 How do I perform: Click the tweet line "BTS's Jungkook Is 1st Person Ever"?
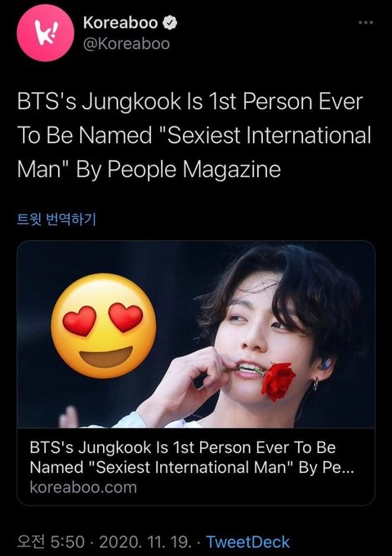(x=189, y=102)
